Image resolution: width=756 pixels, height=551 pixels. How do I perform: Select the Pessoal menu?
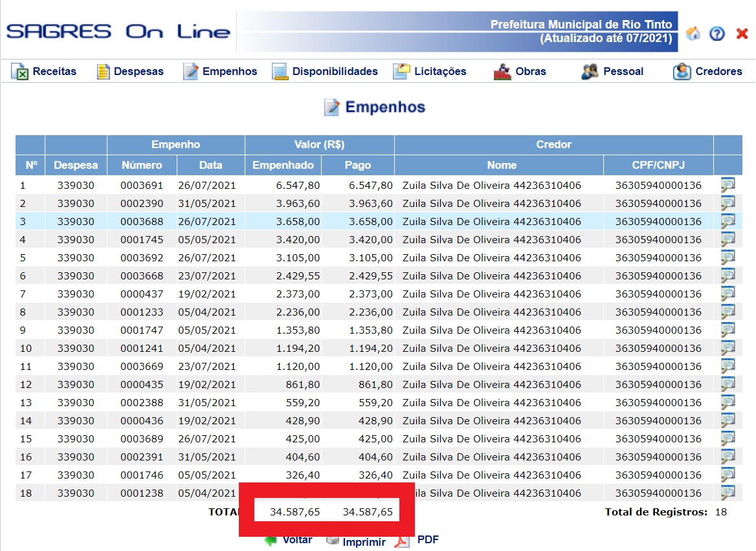[613, 72]
